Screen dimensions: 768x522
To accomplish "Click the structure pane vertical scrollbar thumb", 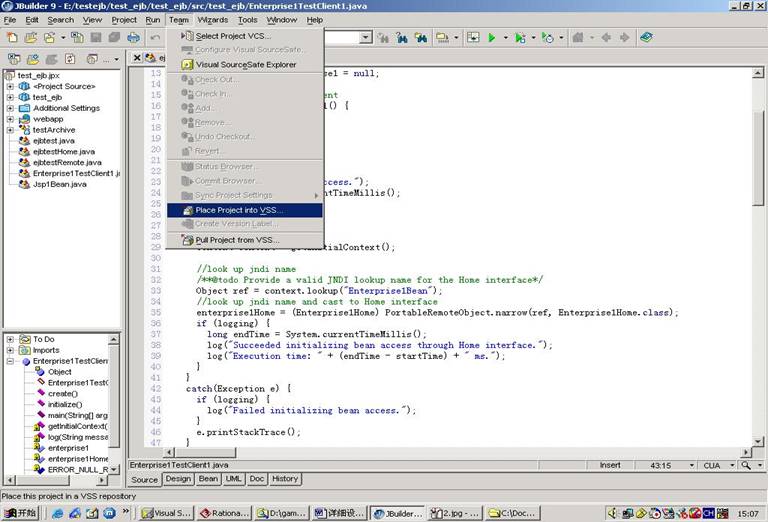I will (114, 396).
